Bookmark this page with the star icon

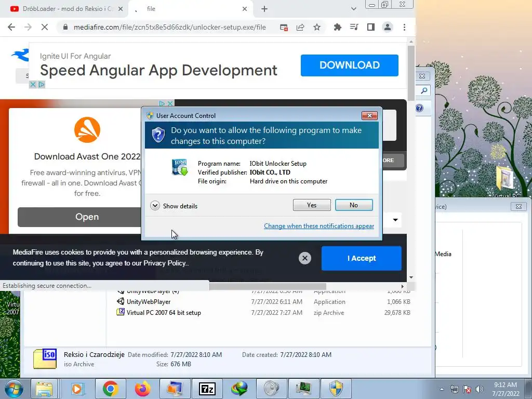tap(317, 27)
